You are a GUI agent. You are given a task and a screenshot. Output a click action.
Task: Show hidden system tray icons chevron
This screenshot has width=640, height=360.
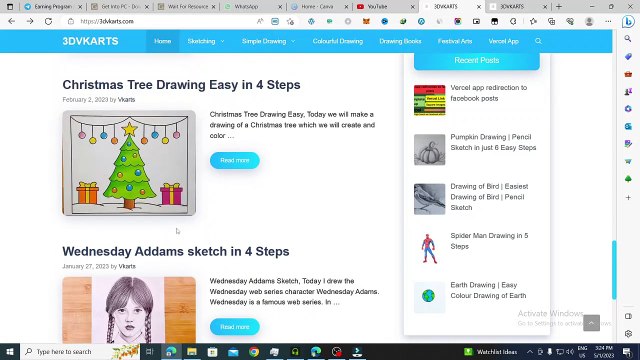tap(529, 351)
